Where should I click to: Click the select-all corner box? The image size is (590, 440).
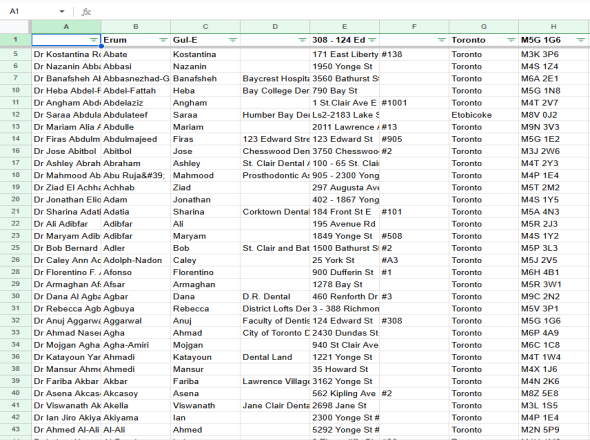[x=15, y=27]
